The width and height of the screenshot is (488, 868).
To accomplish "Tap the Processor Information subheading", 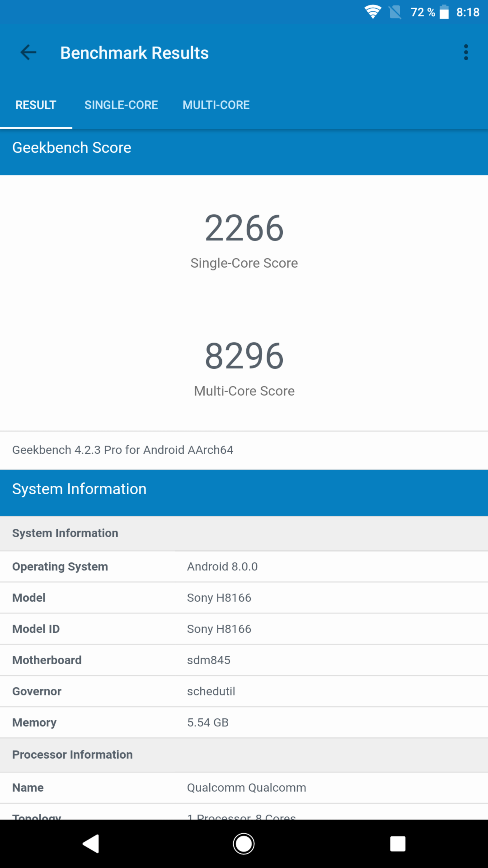I will click(72, 755).
